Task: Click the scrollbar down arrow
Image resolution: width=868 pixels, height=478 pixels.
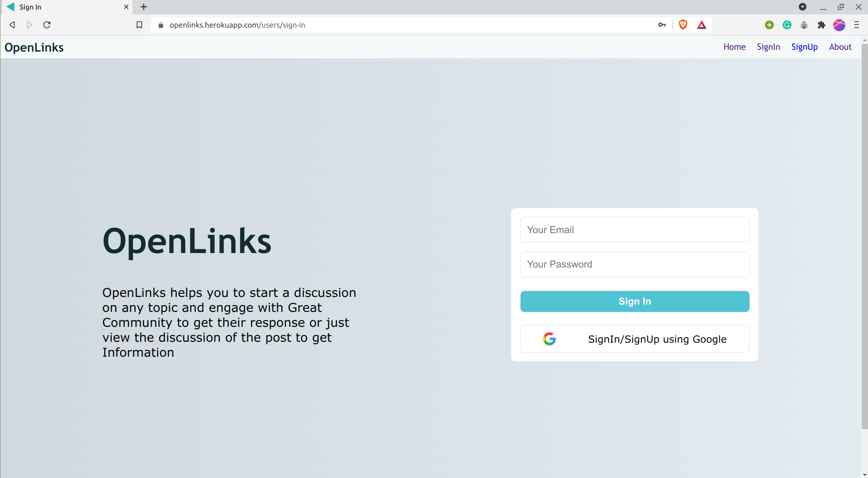Action: [x=864, y=475]
